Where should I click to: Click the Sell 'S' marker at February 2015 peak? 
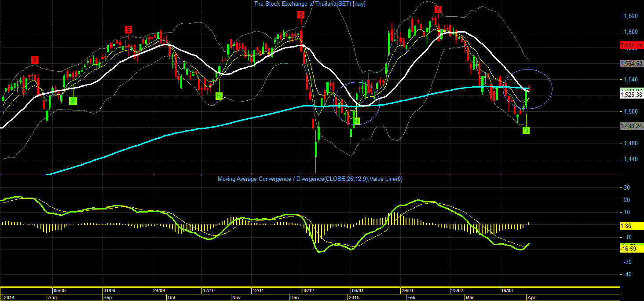pos(438,9)
